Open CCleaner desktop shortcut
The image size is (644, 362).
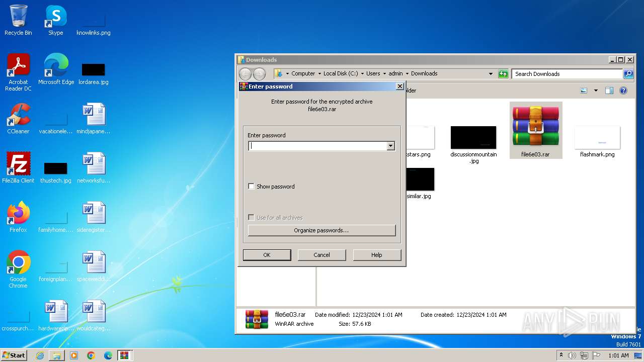coord(18,118)
